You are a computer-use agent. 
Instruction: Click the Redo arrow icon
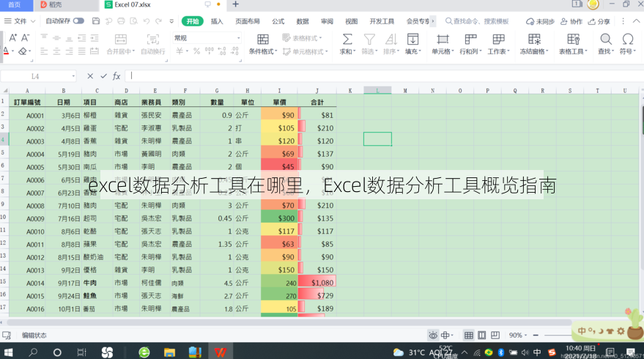(159, 21)
